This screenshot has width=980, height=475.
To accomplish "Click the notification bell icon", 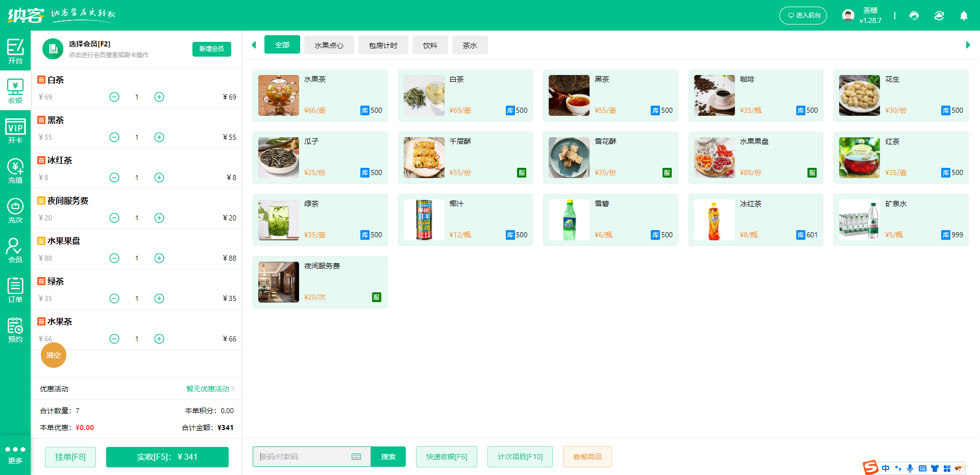I will (964, 16).
